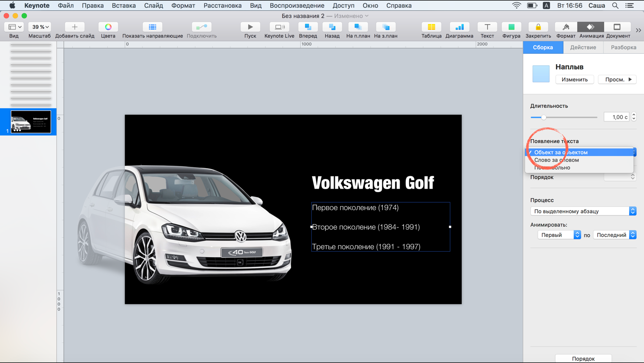The width and height of the screenshot is (644, 363).
Task: Switch to the Действие tab
Action: tap(583, 47)
